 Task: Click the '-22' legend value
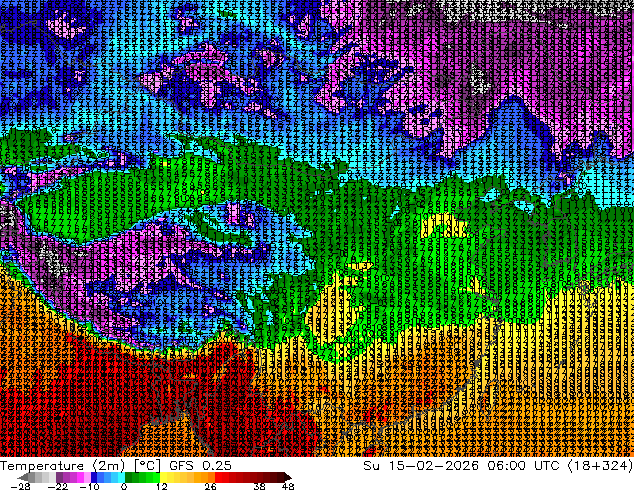tap(57, 486)
